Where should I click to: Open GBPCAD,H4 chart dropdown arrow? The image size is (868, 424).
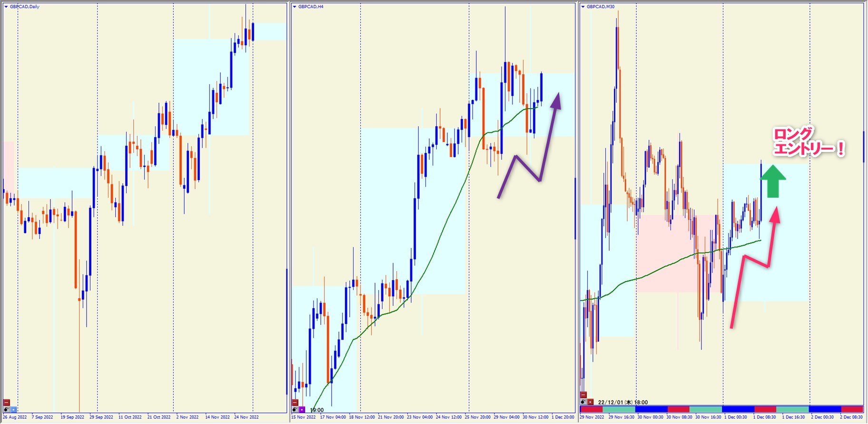pyautogui.click(x=295, y=7)
